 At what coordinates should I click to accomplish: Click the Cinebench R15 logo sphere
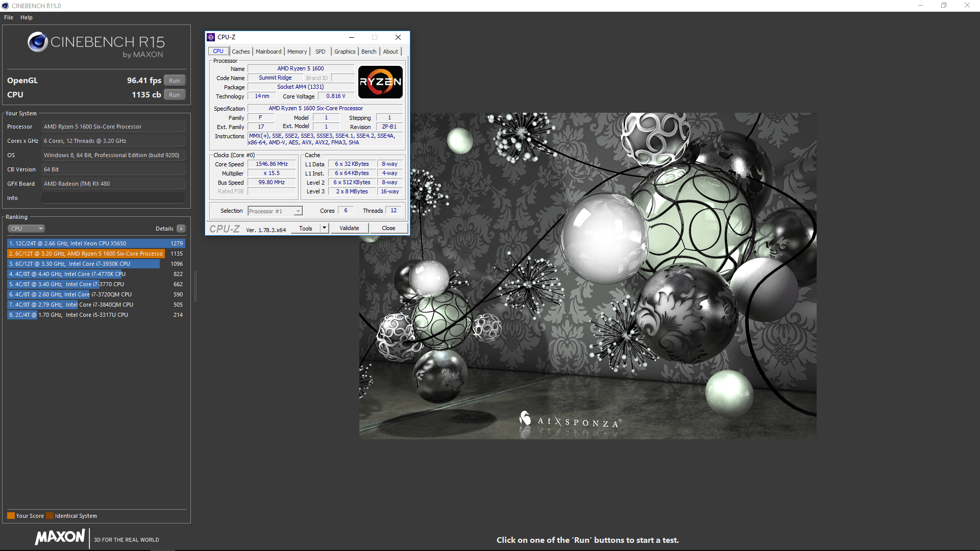pos(37,42)
